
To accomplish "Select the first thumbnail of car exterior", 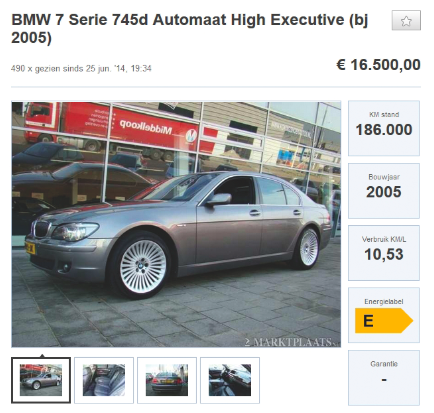I will (x=41, y=380).
